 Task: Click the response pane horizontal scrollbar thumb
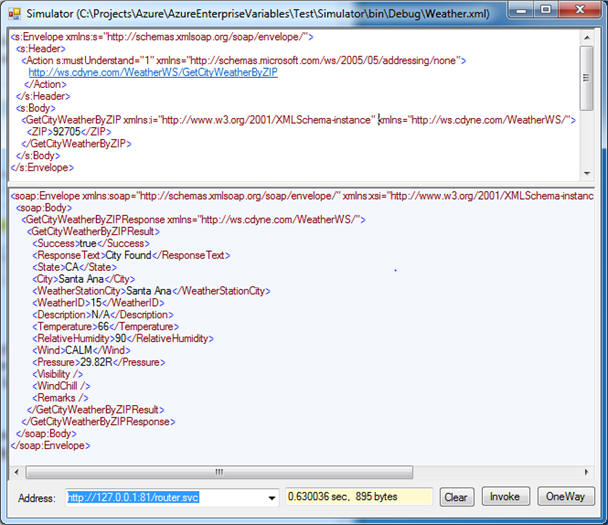(x=219, y=472)
